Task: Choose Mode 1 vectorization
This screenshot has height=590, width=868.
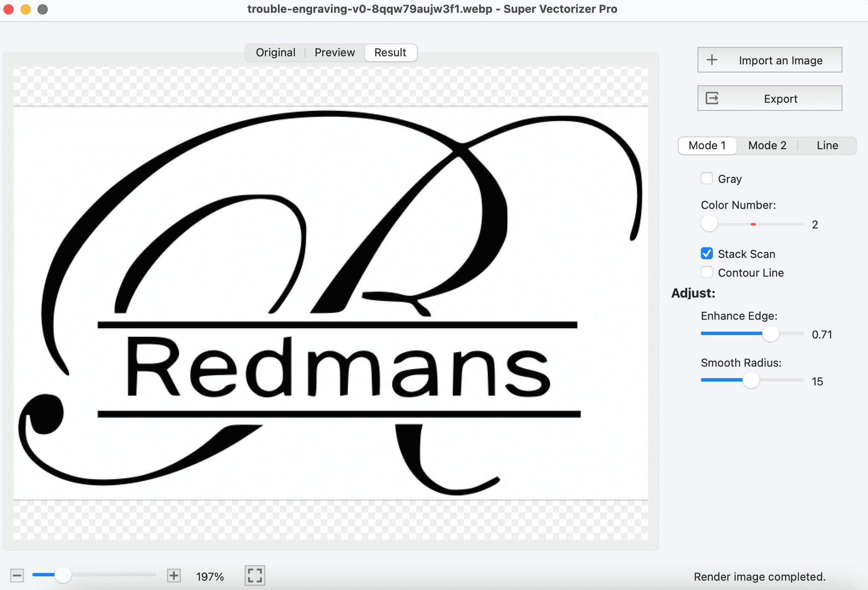Action: [707, 145]
